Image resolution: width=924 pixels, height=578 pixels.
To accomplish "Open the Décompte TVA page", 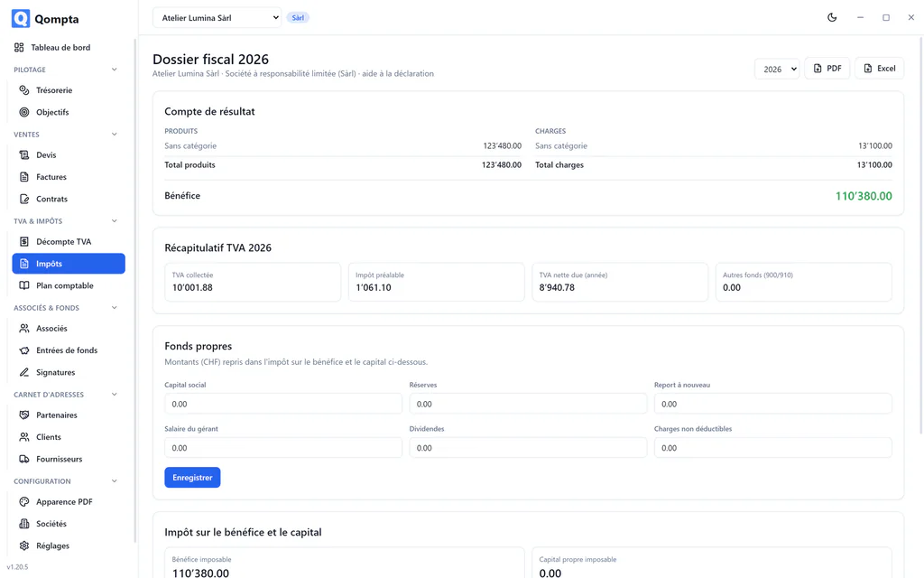I will (69, 242).
